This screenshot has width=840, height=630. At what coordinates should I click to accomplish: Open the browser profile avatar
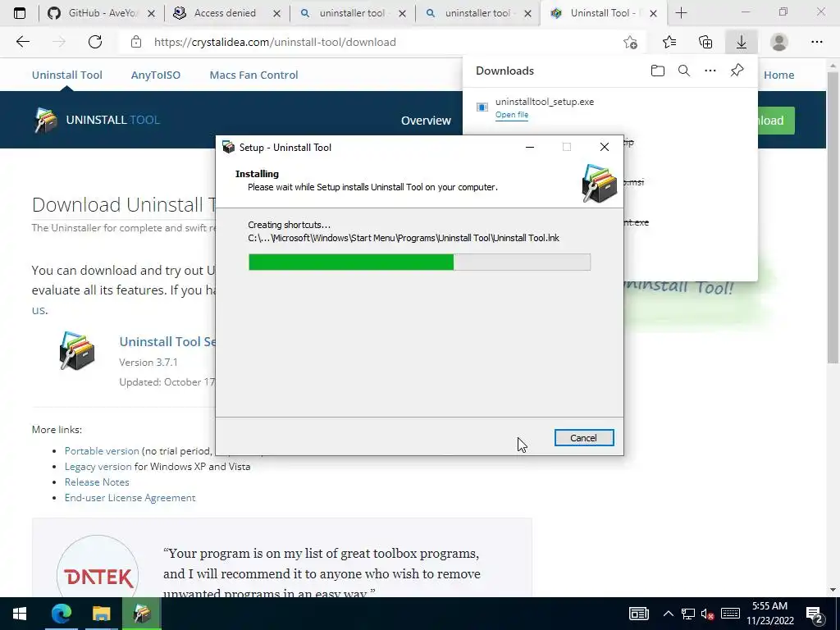pyautogui.click(x=778, y=42)
